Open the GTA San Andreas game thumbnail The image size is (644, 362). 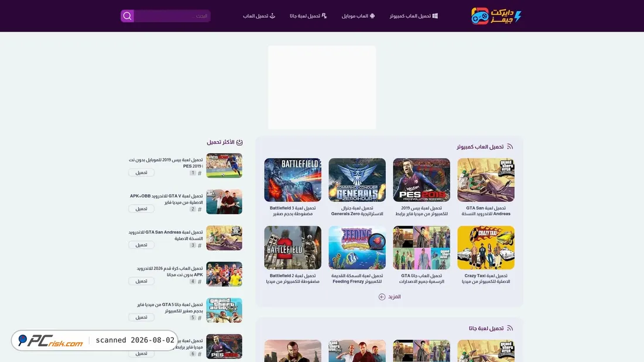click(486, 180)
